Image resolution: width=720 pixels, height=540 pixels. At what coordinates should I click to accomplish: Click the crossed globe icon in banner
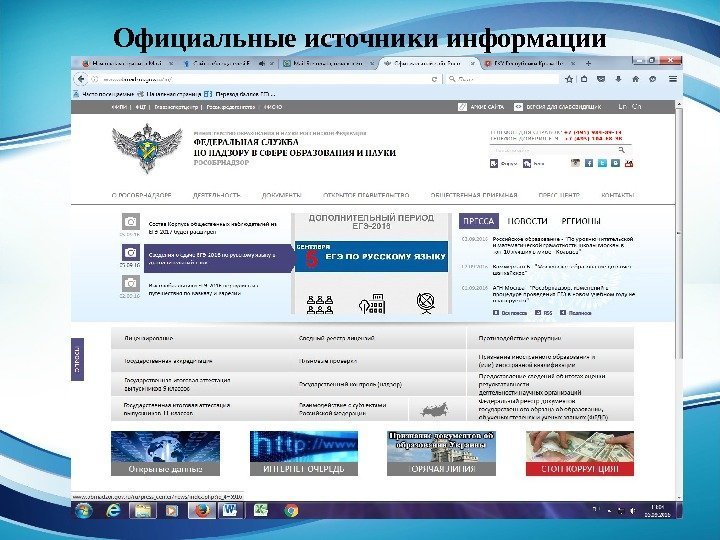426,304
